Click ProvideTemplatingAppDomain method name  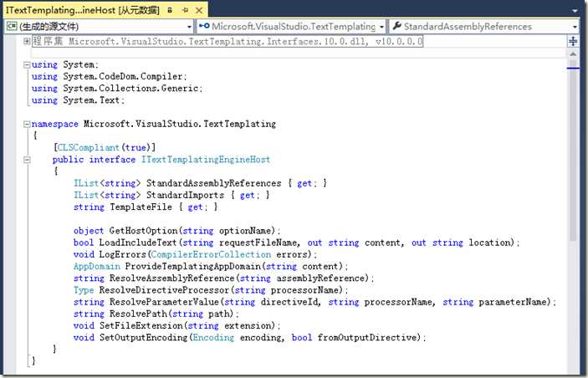[x=192, y=267]
